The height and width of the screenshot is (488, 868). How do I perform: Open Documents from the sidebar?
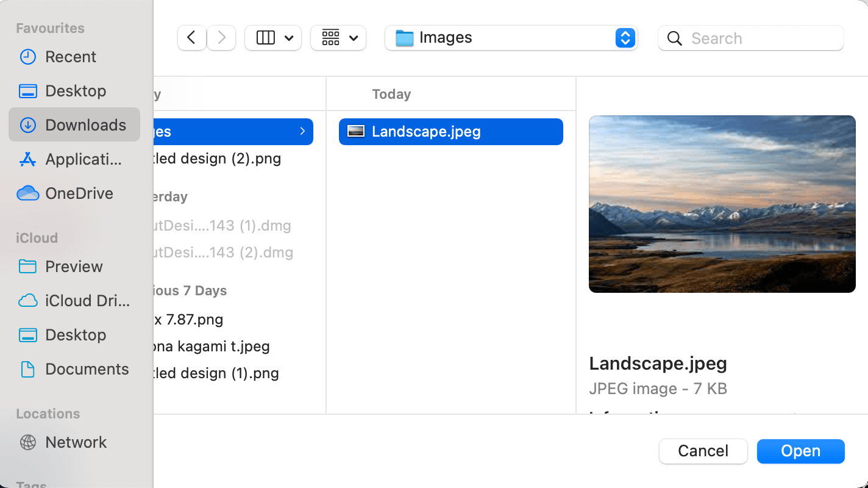(87, 369)
